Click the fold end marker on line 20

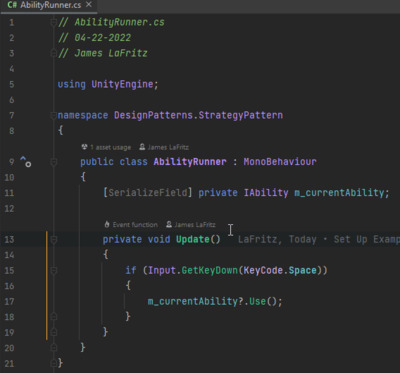point(53,348)
